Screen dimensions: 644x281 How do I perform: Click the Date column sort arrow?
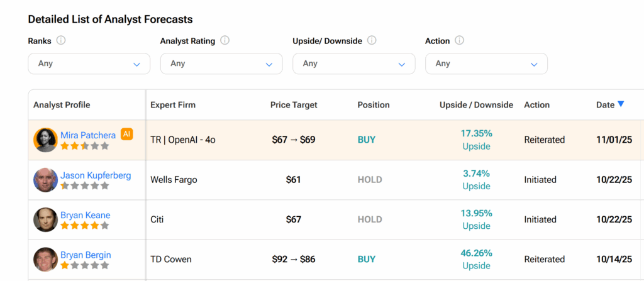click(621, 104)
